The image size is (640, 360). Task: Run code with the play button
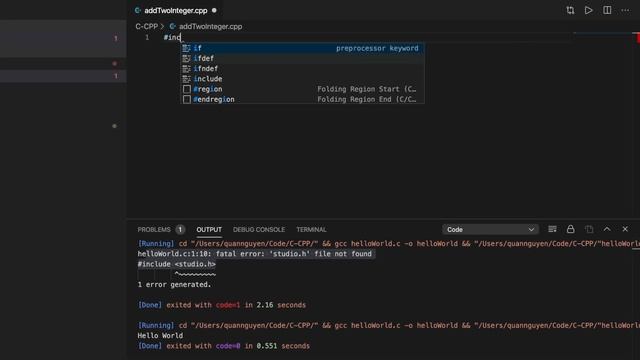click(x=588, y=11)
